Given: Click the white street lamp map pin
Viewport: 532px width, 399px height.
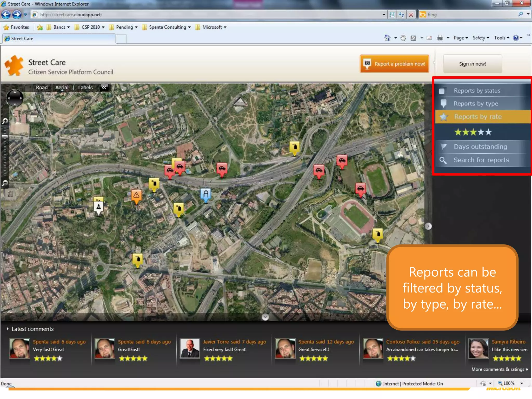Looking at the screenshot, I should pyautogui.click(x=98, y=208).
